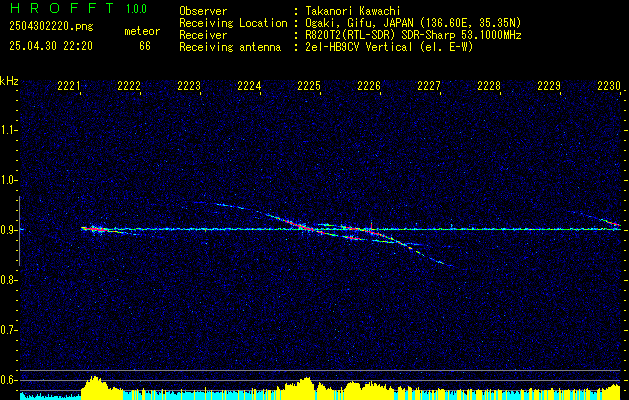Click the gray frequency range bar near 0.9
The height and width of the screenshot is (400, 629).
coord(19,231)
